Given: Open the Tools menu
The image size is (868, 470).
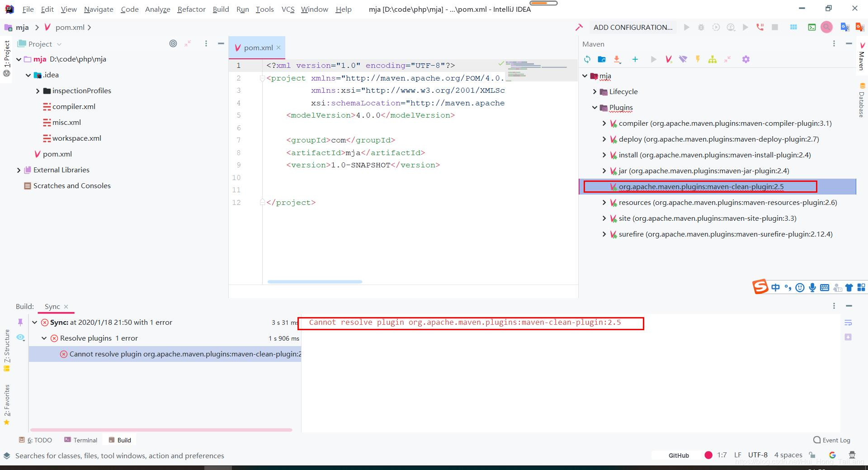Looking at the screenshot, I should click(264, 9).
